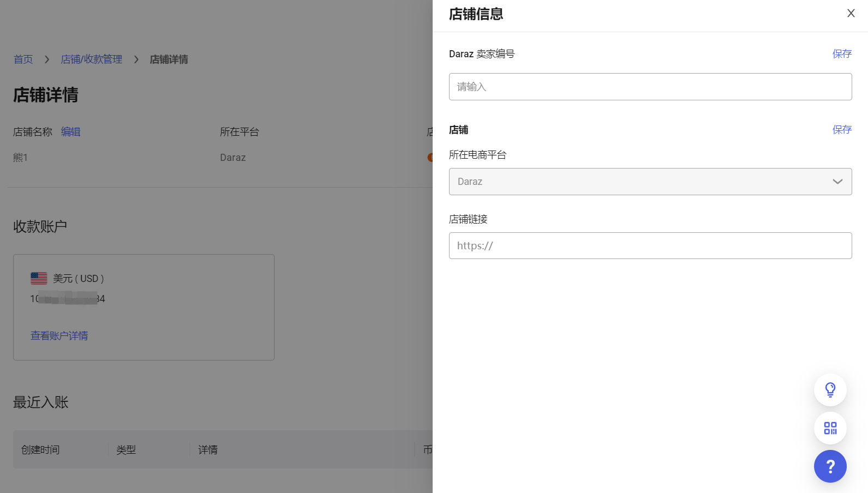The image size is (868, 493).
Task: Save the 店铺 section settings
Action: (841, 129)
